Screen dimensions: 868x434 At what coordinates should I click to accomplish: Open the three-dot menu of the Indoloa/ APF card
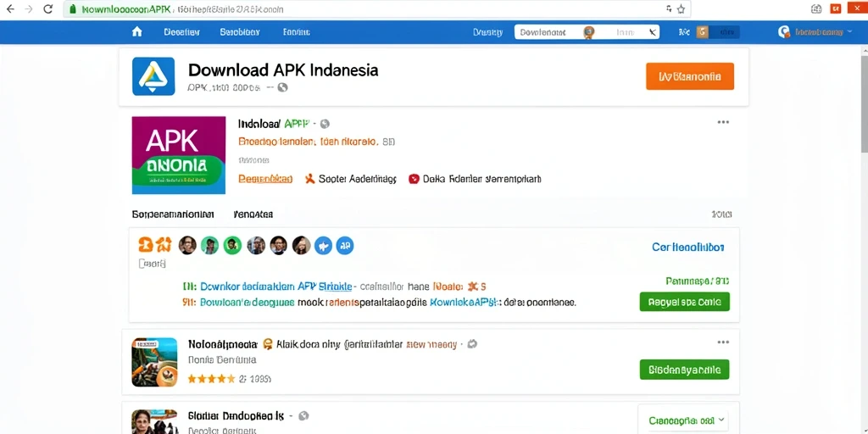pyautogui.click(x=723, y=122)
